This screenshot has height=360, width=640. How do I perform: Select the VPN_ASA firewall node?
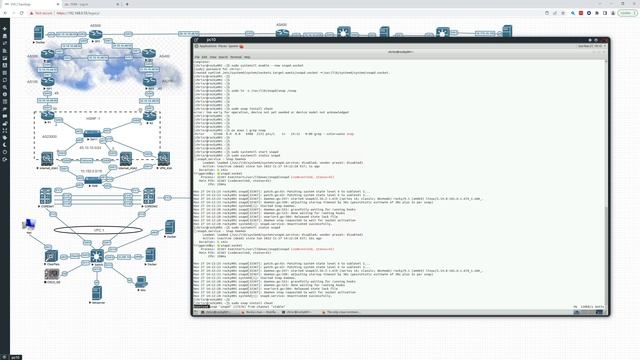point(164,158)
